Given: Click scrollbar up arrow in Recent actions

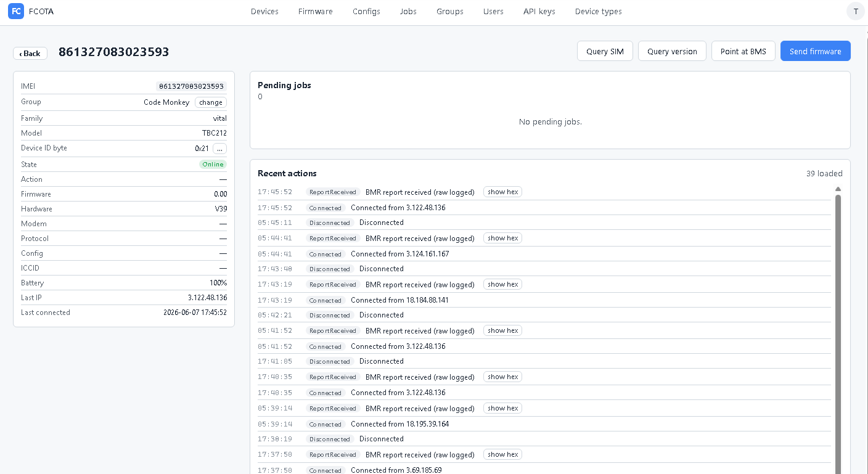Looking at the screenshot, I should tap(838, 189).
